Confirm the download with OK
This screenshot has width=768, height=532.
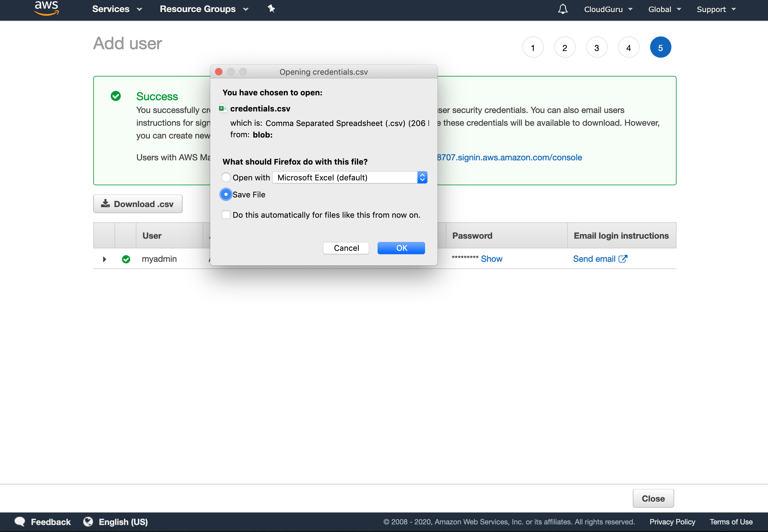coord(401,248)
